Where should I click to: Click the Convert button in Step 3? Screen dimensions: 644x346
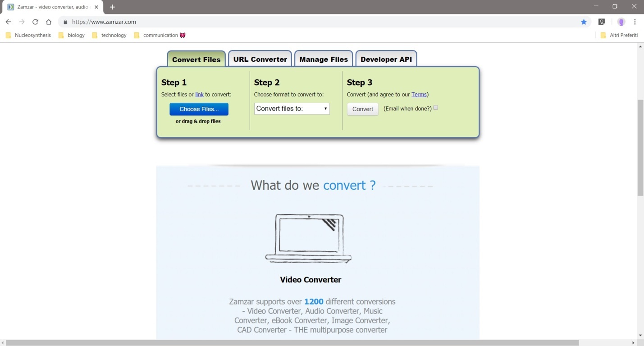(x=363, y=109)
